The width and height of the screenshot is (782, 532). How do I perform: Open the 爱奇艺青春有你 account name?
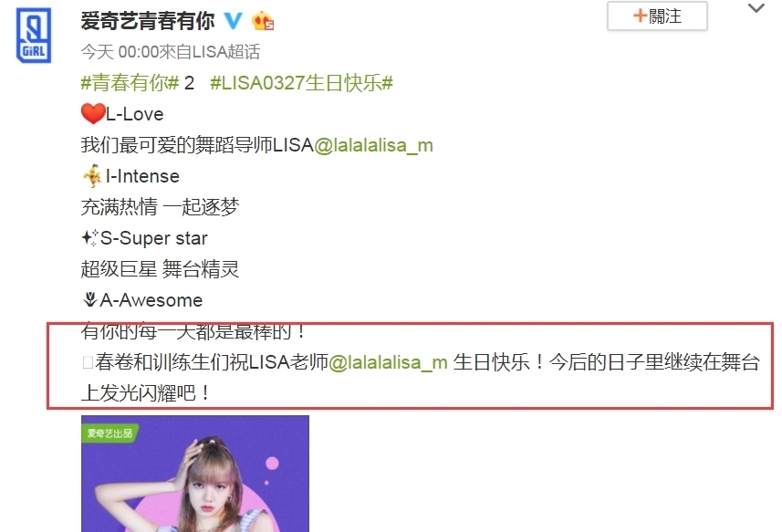coord(148,21)
